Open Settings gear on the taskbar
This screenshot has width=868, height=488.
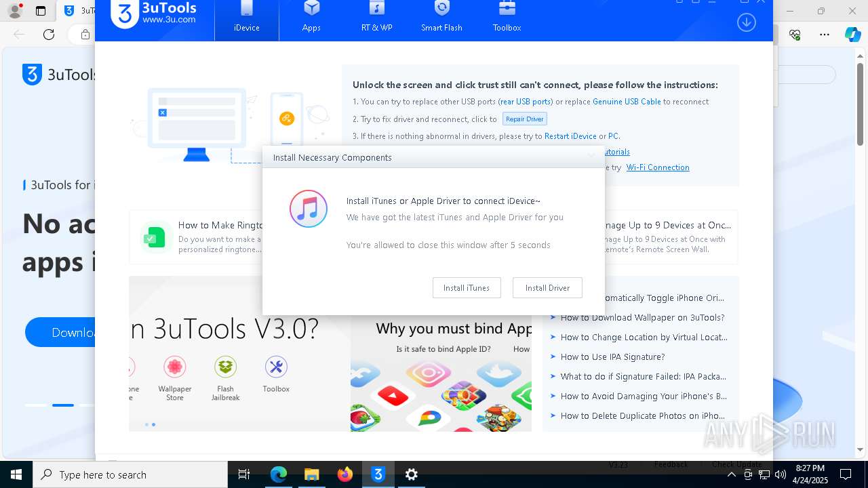(x=412, y=474)
